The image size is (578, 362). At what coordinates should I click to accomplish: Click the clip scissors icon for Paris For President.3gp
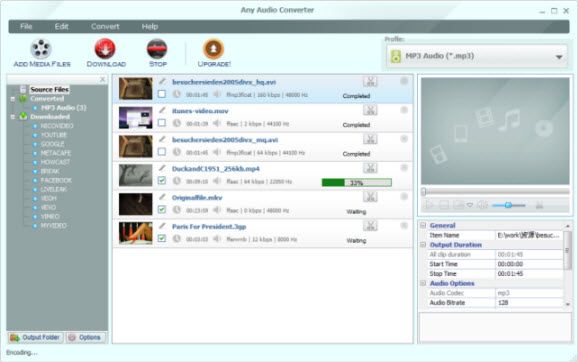point(370,226)
